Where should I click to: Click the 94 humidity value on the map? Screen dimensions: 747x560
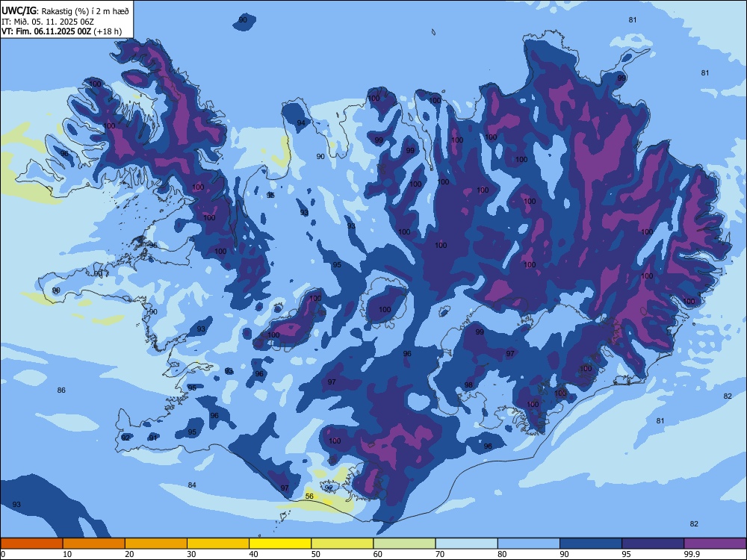[x=301, y=123]
